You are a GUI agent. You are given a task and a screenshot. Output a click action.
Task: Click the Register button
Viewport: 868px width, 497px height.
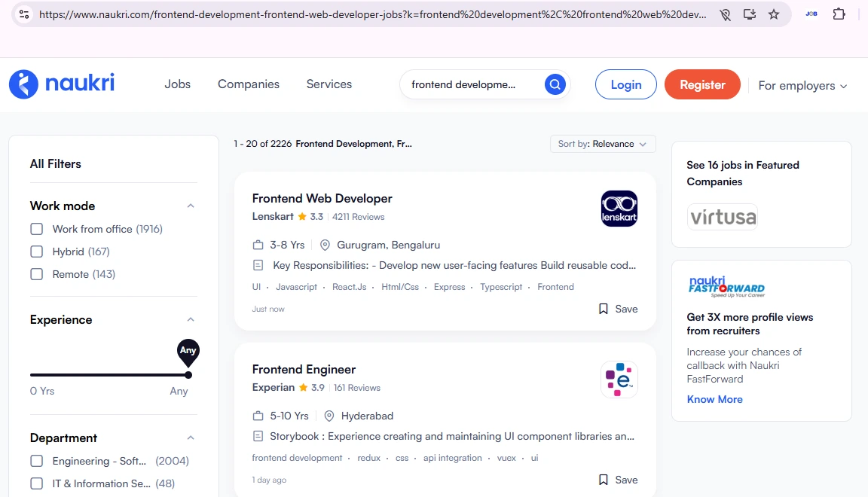click(x=702, y=85)
